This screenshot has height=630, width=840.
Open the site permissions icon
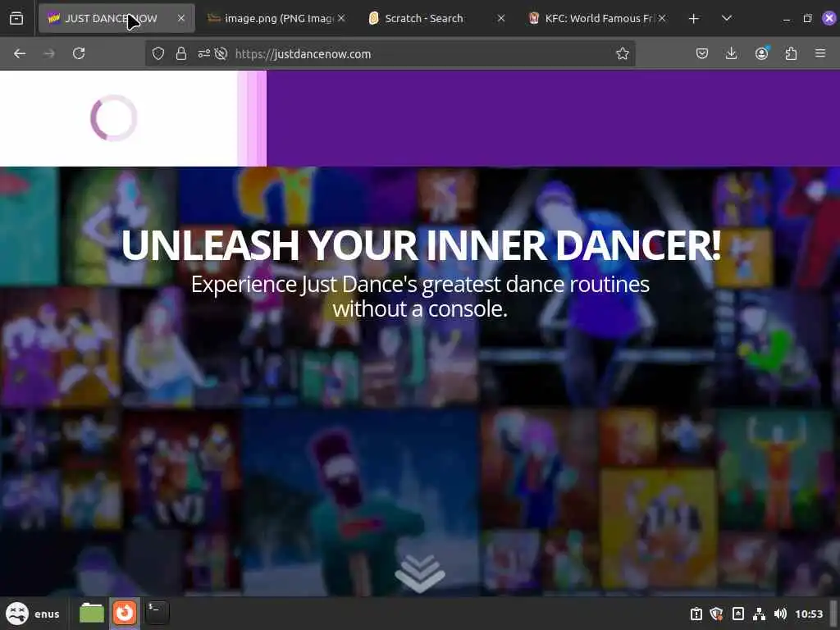[203, 53]
